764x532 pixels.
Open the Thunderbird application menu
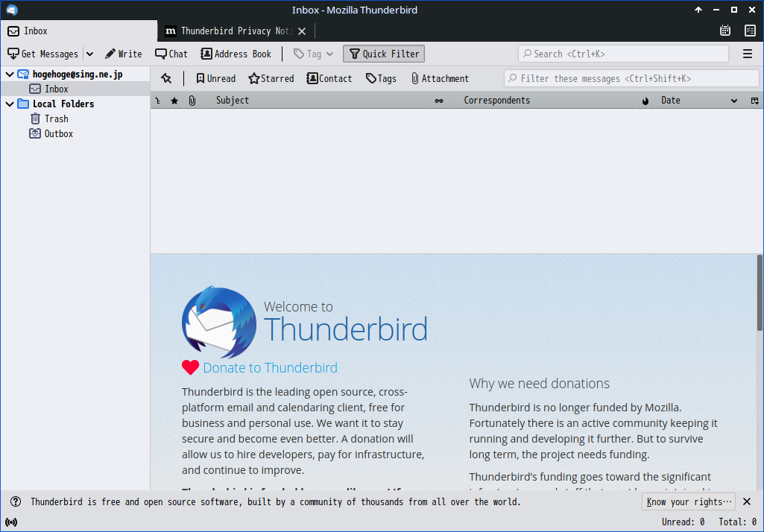pos(748,54)
